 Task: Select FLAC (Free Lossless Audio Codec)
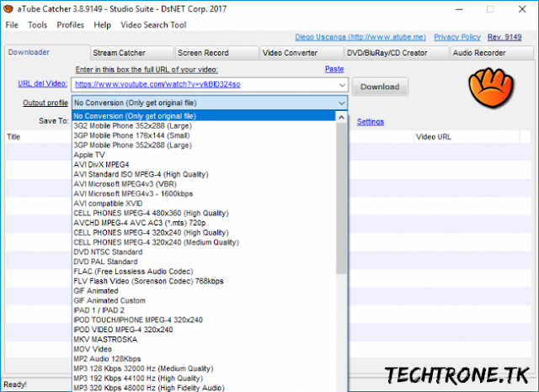click(x=204, y=272)
